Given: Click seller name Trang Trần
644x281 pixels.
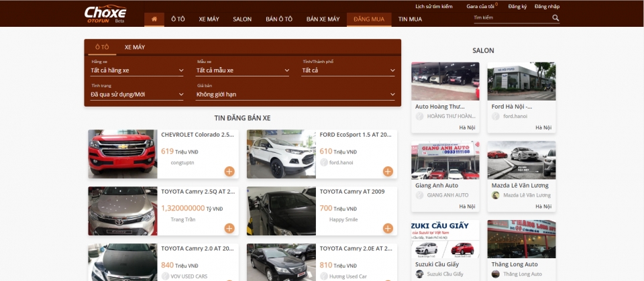Looking at the screenshot, I should pos(182,219).
